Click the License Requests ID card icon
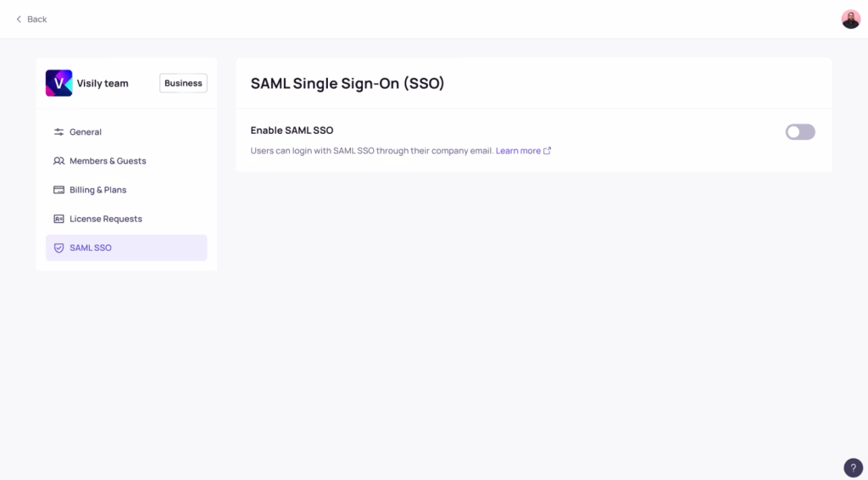This screenshot has height=480, width=868. 58,219
